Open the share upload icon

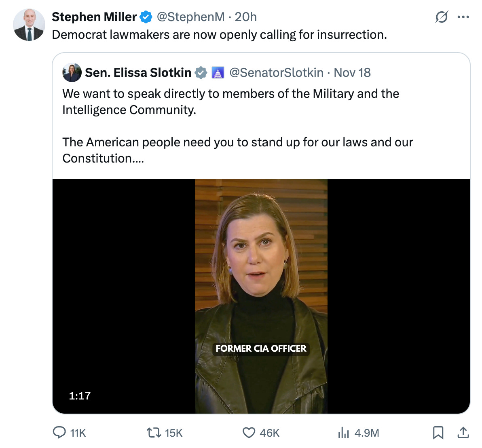click(463, 432)
